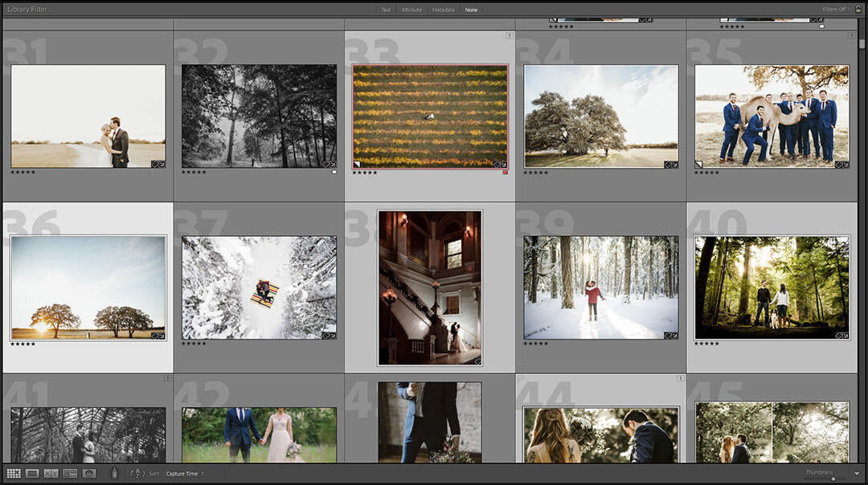Click metadata status badge on cell 41

[x=167, y=378]
